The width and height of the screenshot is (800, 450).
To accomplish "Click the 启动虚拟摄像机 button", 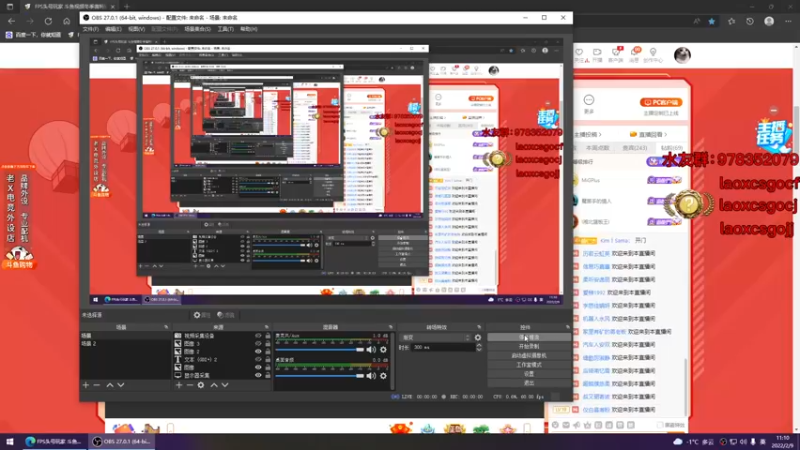I will point(529,356).
